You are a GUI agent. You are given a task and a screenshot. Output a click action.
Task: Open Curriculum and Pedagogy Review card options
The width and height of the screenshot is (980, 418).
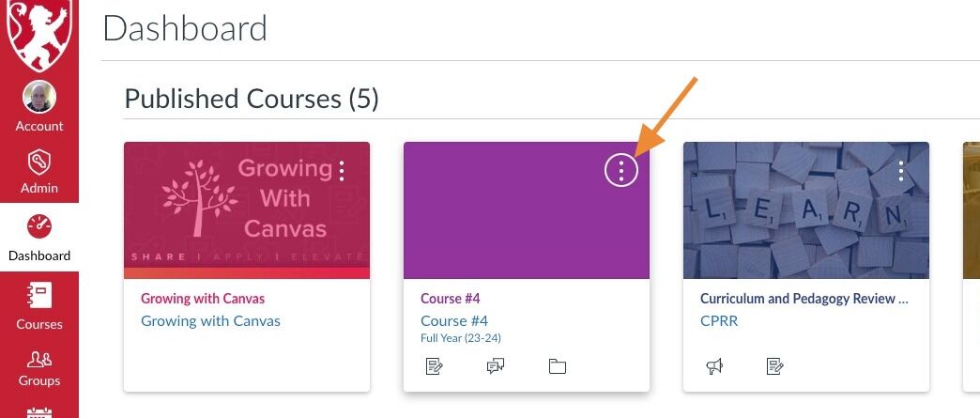pyautogui.click(x=901, y=170)
